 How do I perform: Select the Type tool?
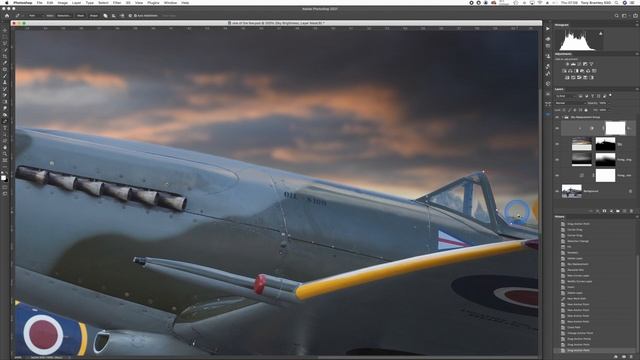(5, 128)
